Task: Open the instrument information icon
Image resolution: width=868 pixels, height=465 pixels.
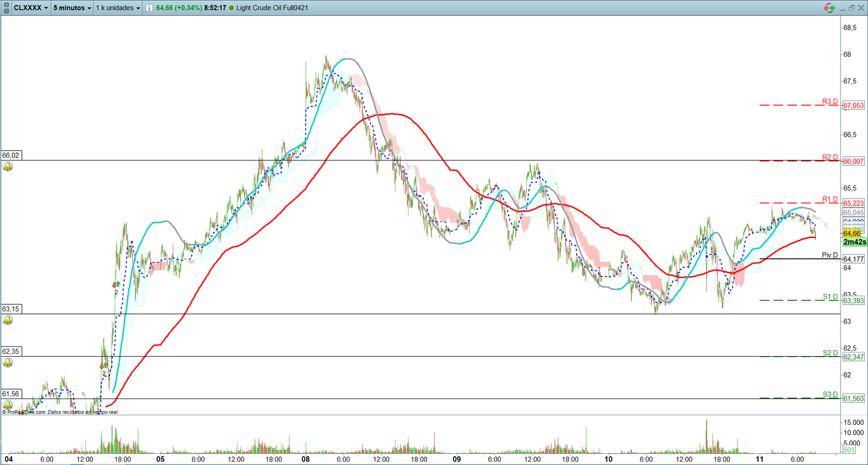Action: point(149,8)
